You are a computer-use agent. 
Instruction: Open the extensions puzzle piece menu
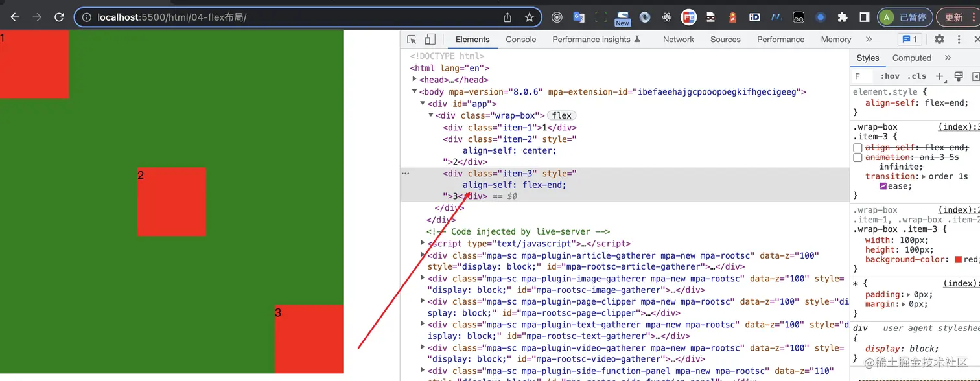pos(843,17)
